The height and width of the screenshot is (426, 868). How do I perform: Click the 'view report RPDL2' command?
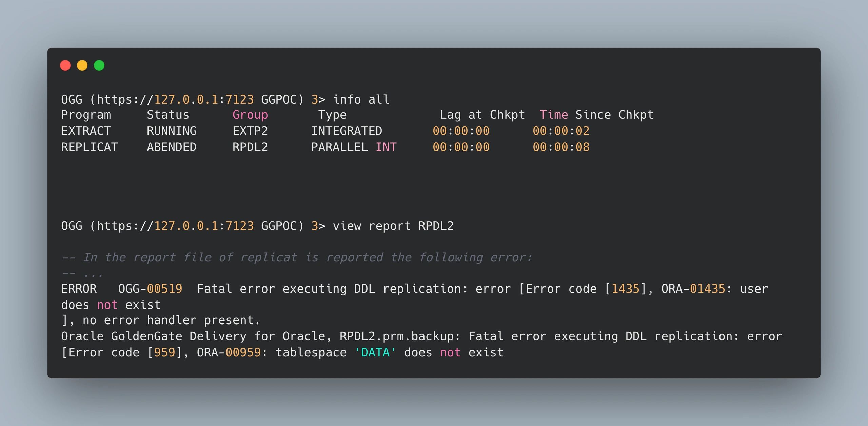pyautogui.click(x=393, y=226)
